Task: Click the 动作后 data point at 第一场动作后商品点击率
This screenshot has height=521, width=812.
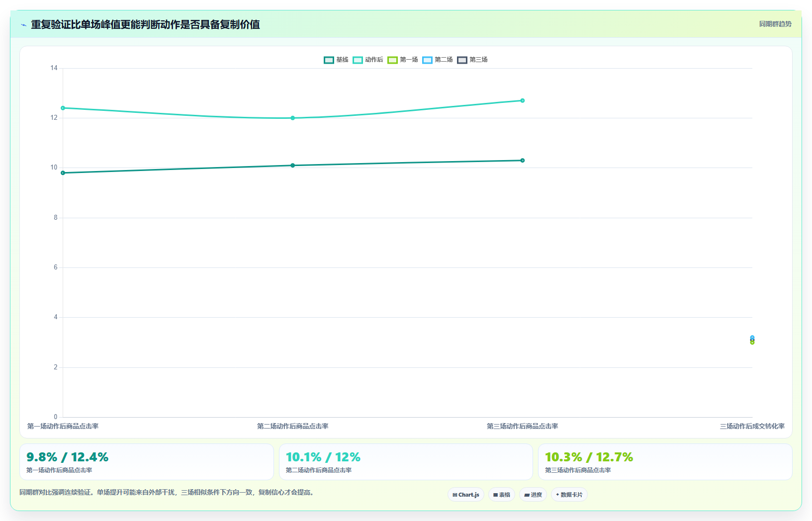Action: [x=63, y=108]
